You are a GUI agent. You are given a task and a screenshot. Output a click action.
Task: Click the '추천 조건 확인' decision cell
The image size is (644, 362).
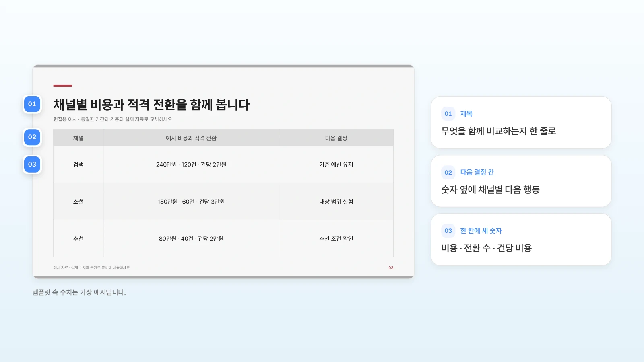coord(336,239)
